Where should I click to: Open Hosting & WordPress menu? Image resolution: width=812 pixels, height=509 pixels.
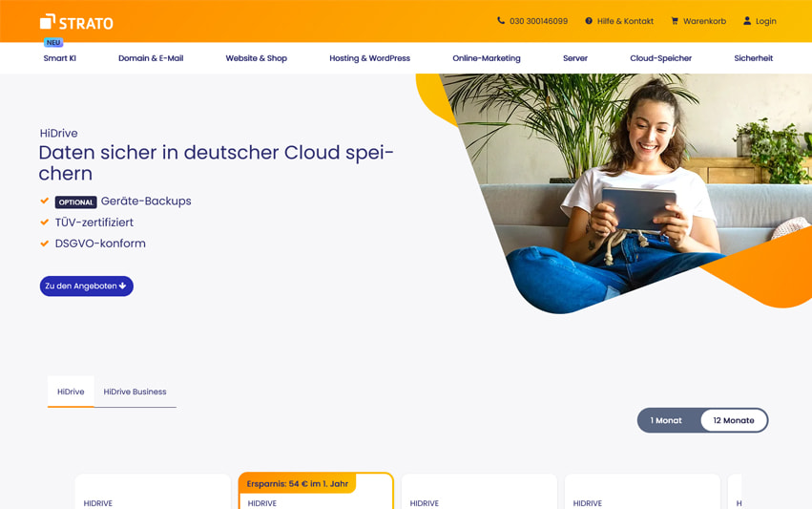[x=370, y=58]
